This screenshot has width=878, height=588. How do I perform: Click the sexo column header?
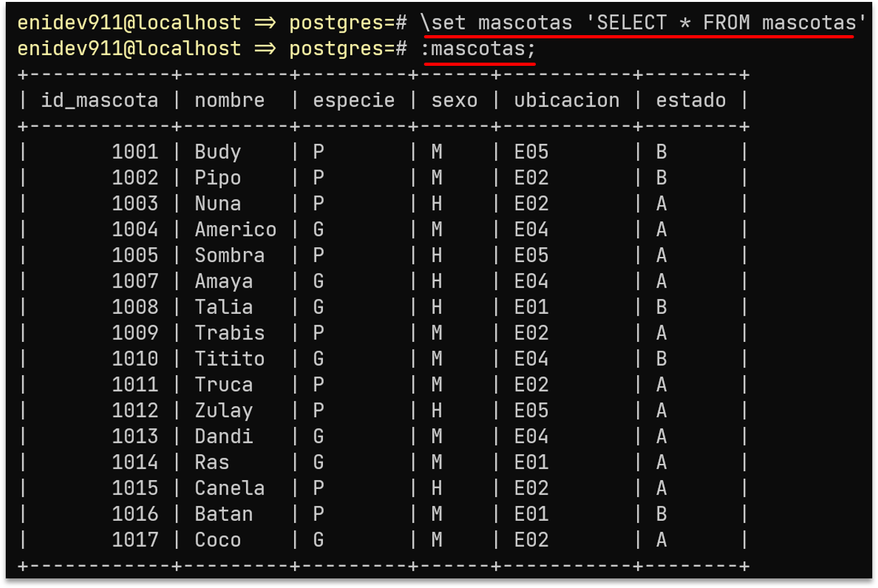455,100
